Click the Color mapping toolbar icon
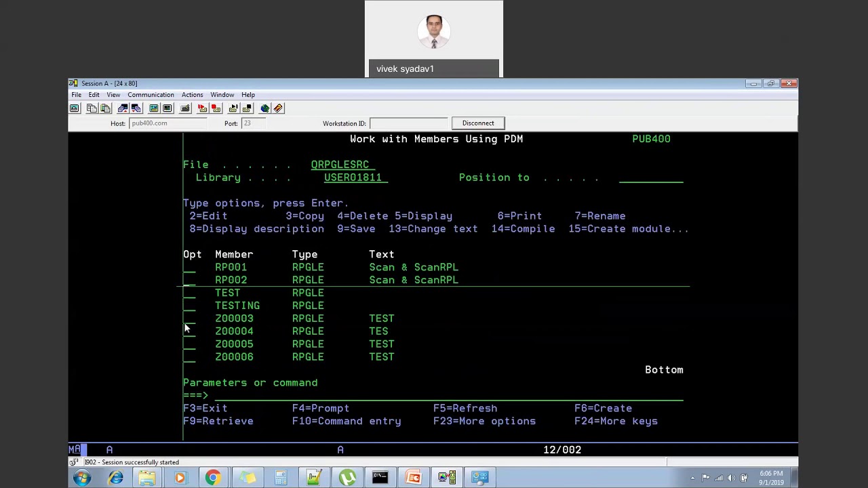Screen dimensions: 868x488 coord(167,108)
